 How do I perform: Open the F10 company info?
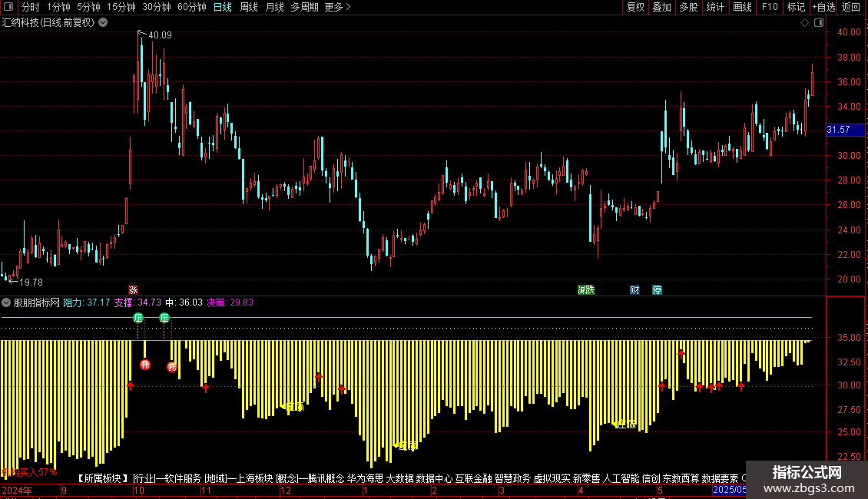point(770,7)
